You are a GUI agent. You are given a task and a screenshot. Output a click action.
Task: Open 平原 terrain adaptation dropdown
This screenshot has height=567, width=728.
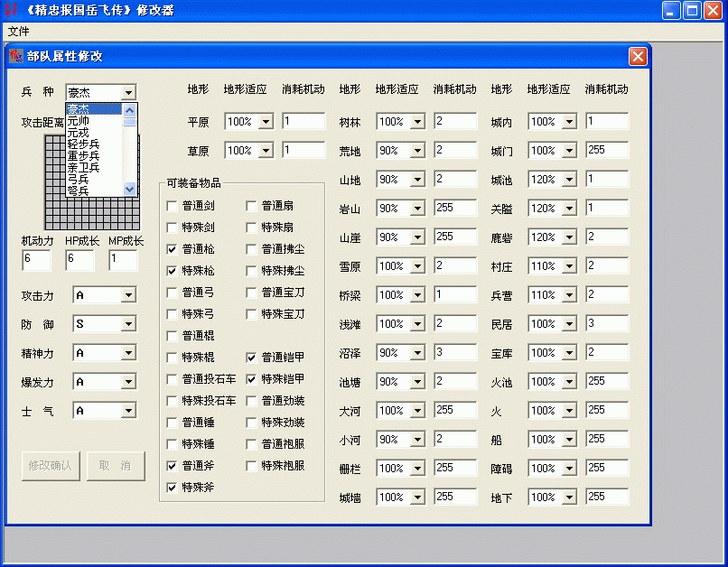(266, 122)
